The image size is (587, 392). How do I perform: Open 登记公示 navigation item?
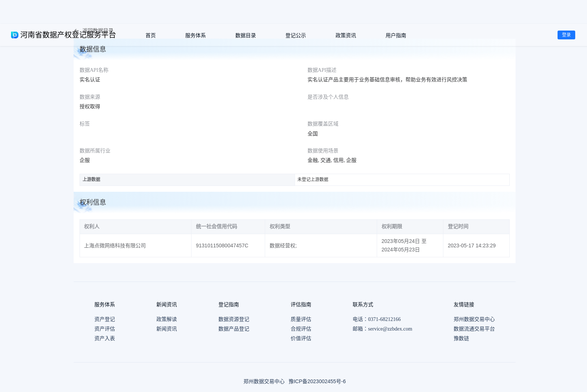[x=296, y=35]
